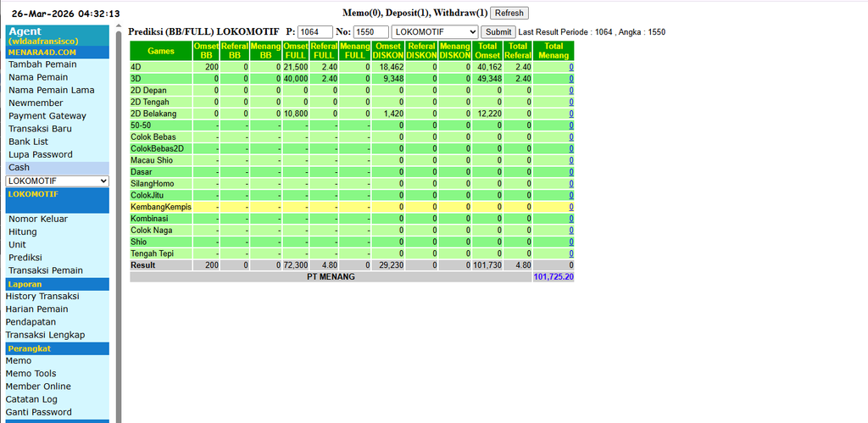
Task: Click the PT MENANG value 101,725.20
Action: click(x=554, y=277)
